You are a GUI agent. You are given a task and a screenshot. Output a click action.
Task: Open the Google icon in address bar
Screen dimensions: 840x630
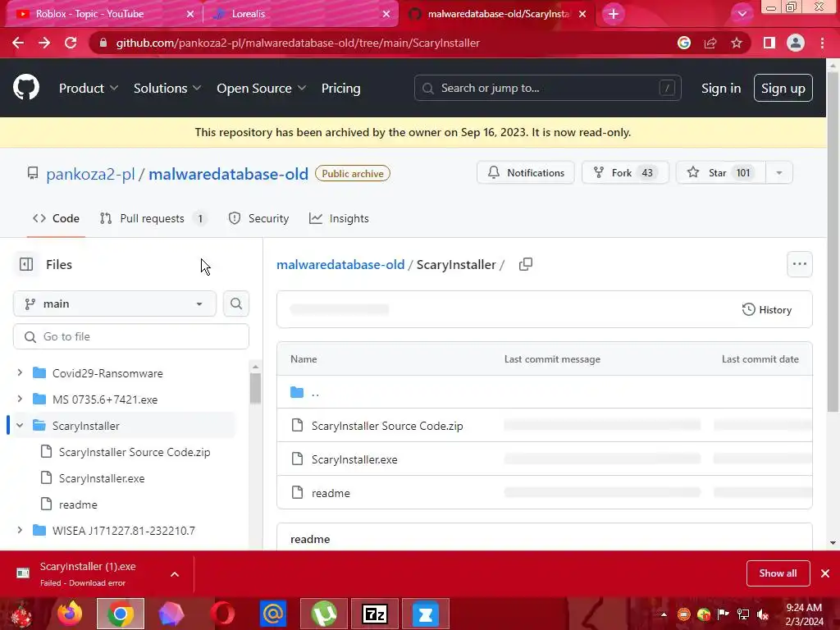[684, 43]
